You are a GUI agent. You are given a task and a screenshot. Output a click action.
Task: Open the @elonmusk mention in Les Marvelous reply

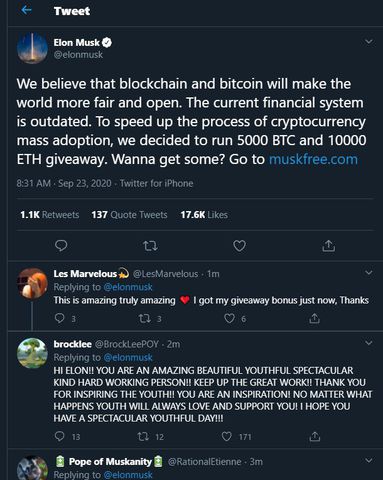[128, 287]
